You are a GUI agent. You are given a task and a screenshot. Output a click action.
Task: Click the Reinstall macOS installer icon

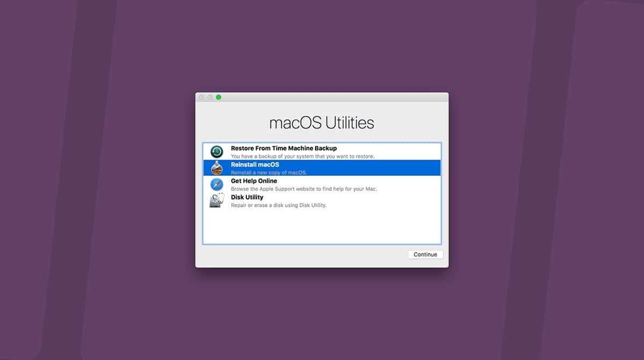217,168
